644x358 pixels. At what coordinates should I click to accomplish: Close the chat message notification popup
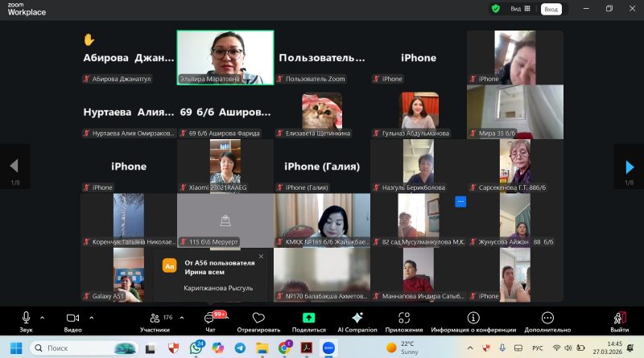pyautogui.click(x=260, y=257)
